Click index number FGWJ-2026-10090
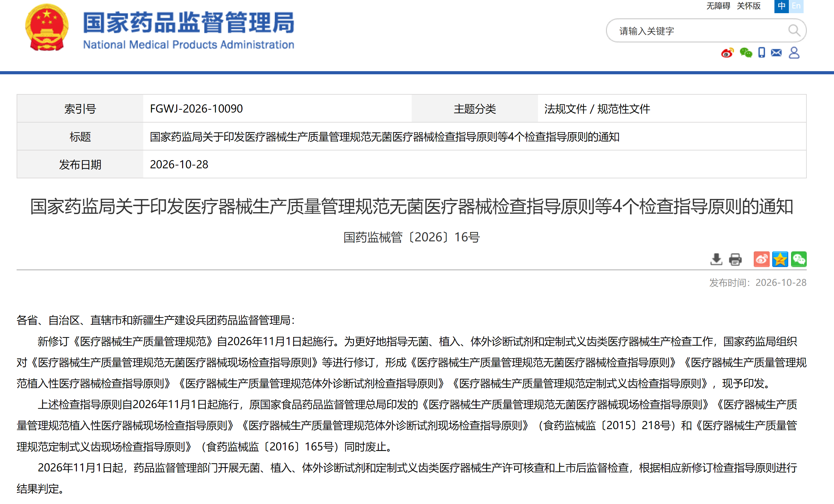The width and height of the screenshot is (834, 504). 196,108
